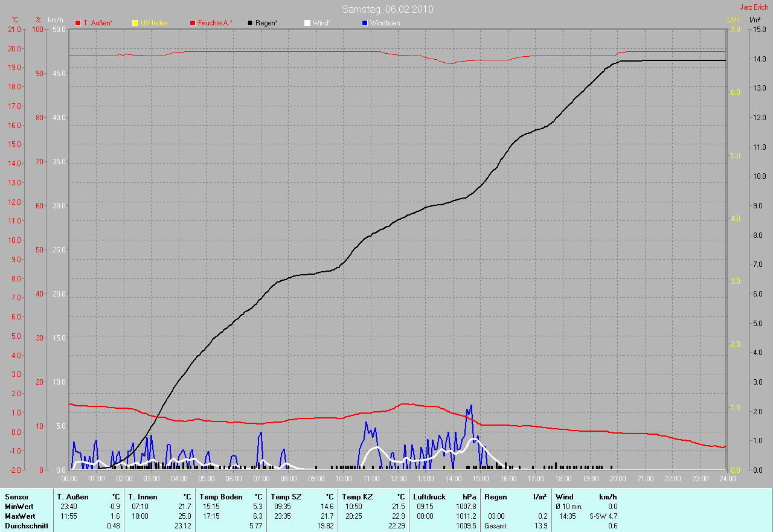Select the Luftdruck column header
Image resolution: width=773 pixels, height=532 pixels.
[429, 497]
